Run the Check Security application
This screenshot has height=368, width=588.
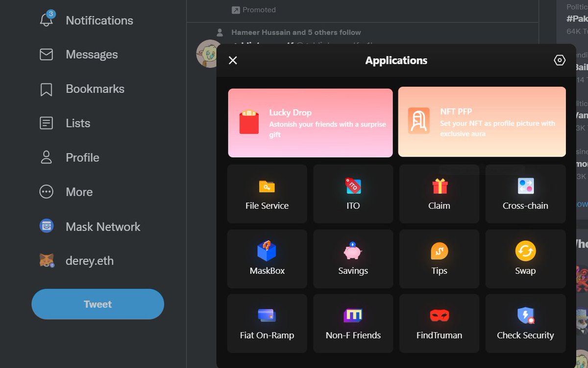click(x=526, y=323)
